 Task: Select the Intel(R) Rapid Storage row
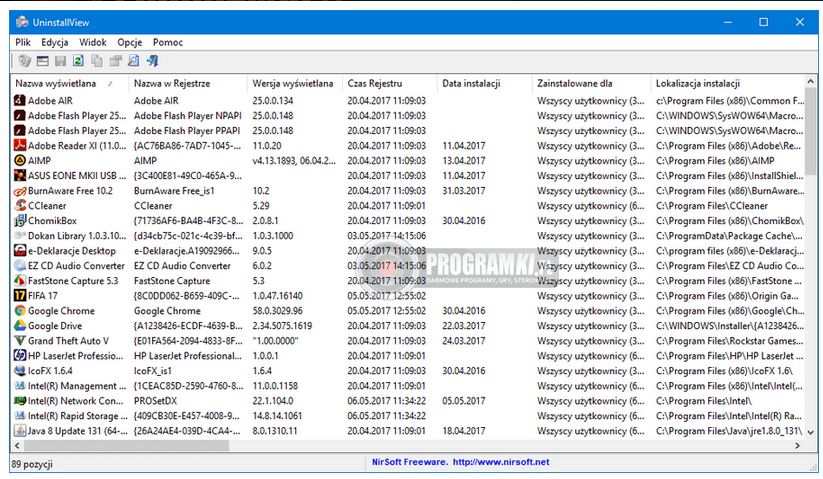coord(408,416)
